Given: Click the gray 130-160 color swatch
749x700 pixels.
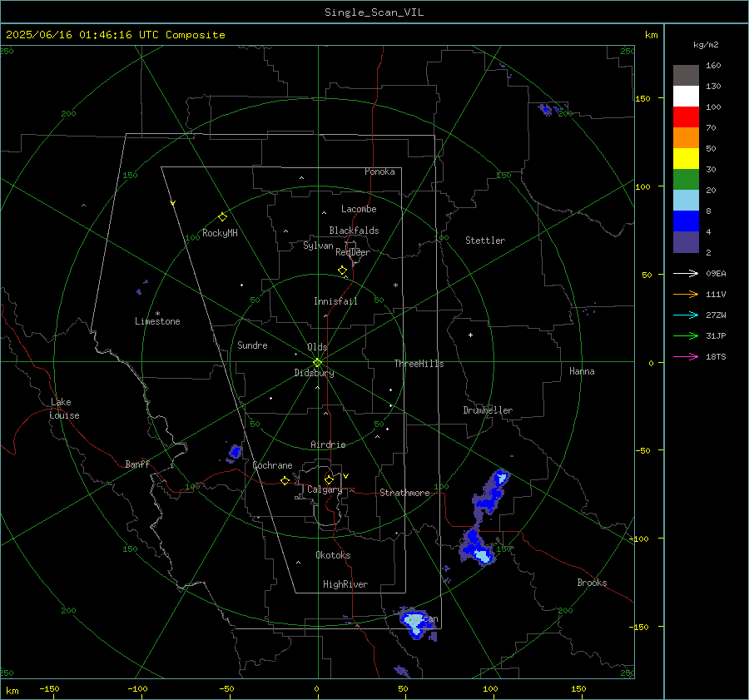Looking at the screenshot, I should pos(686,76).
